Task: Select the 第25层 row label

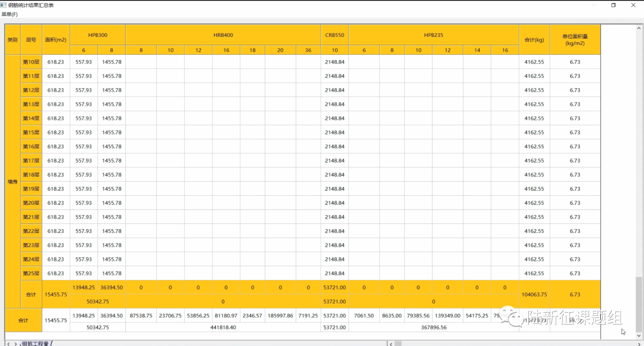Action: tap(31, 273)
